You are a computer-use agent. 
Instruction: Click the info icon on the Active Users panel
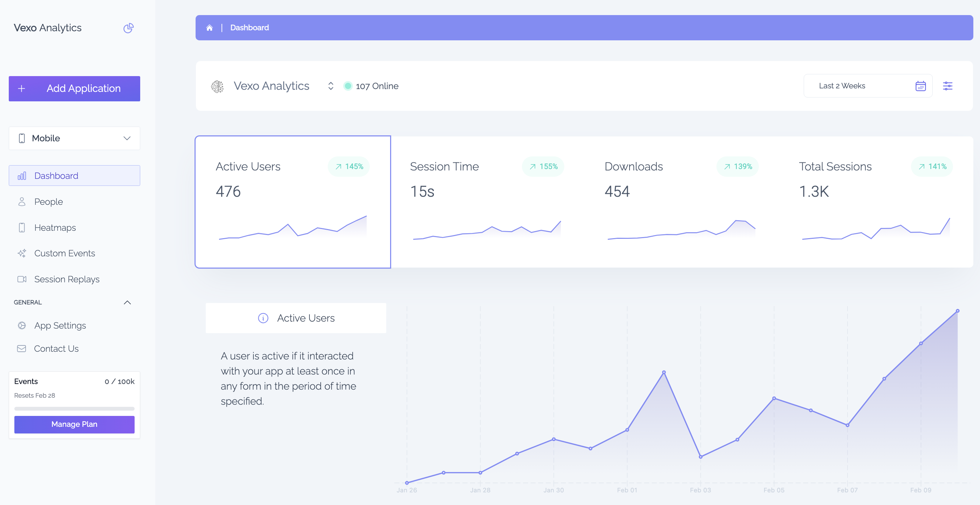click(x=263, y=318)
